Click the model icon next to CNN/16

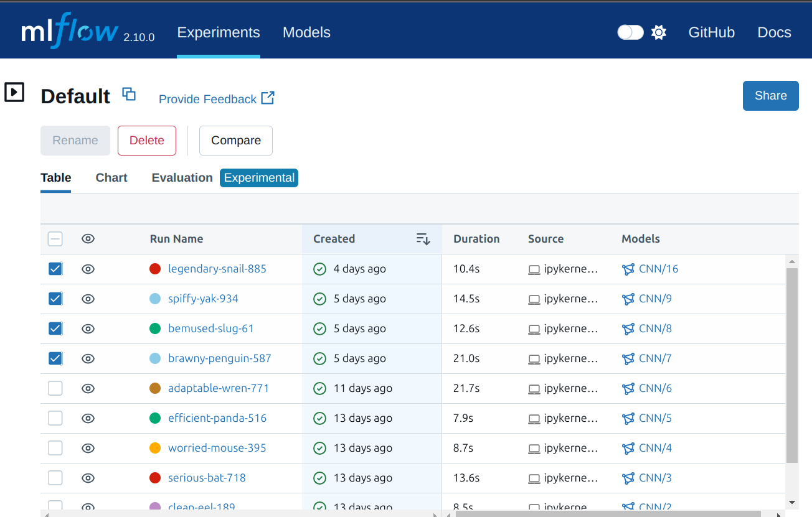pos(628,269)
